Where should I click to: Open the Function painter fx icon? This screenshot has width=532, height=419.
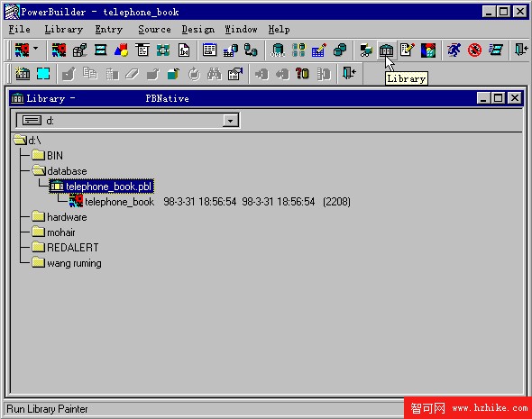(184, 50)
